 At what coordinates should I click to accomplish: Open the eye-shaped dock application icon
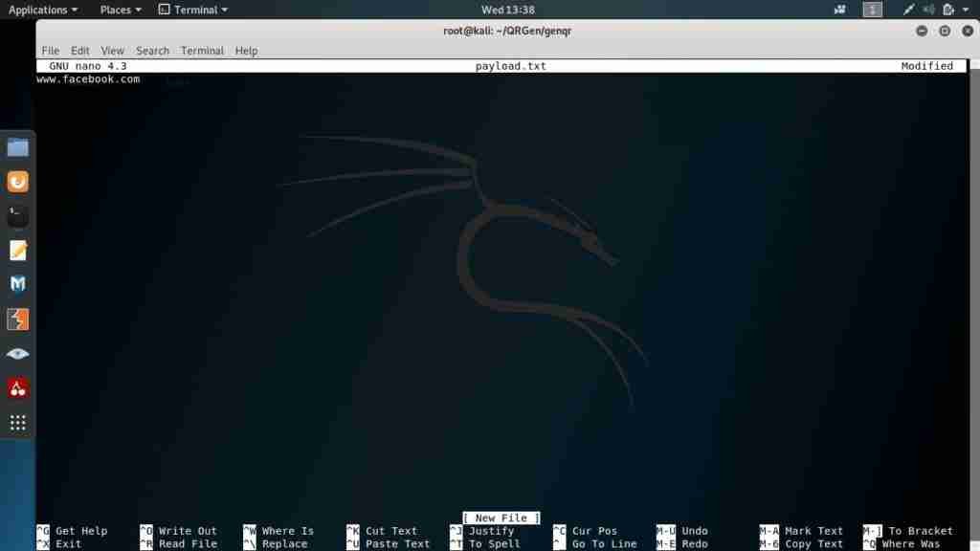[x=17, y=354]
